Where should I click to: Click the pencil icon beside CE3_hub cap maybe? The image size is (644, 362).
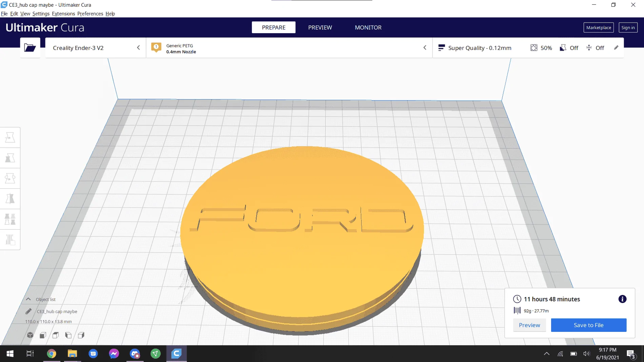[28, 311]
